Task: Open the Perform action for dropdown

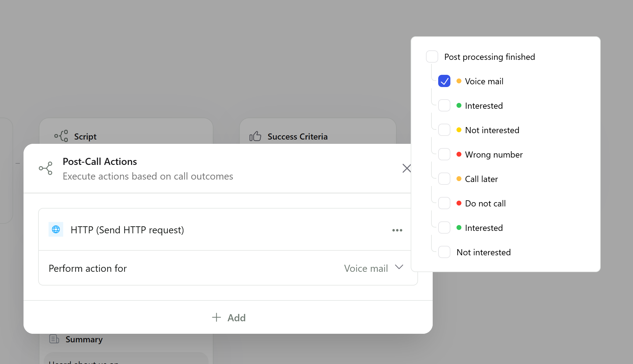Action: [374, 268]
